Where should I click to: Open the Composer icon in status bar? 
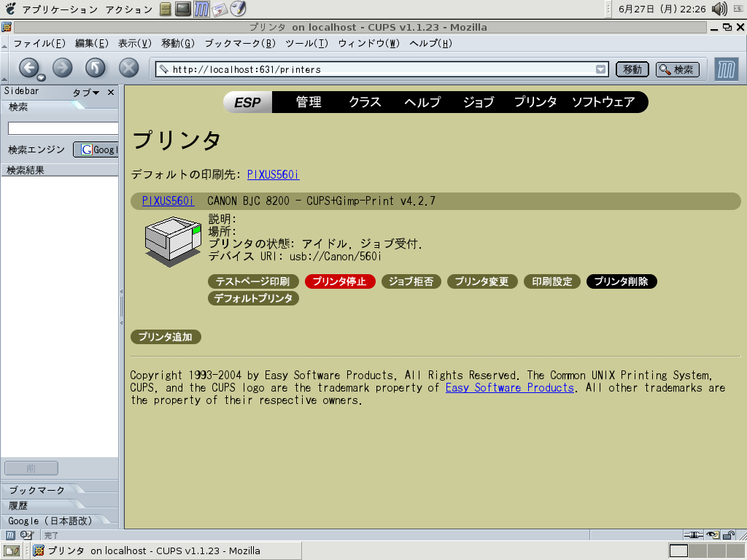pos(27,535)
